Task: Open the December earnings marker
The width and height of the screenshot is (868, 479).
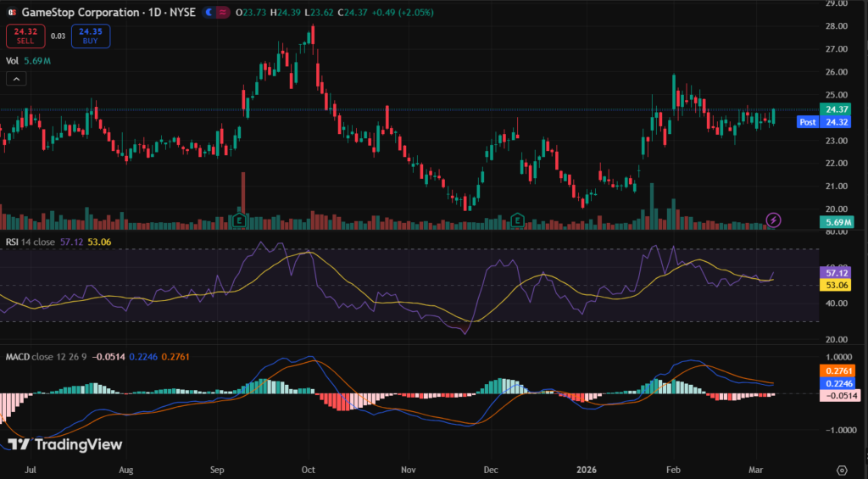Action: click(517, 220)
